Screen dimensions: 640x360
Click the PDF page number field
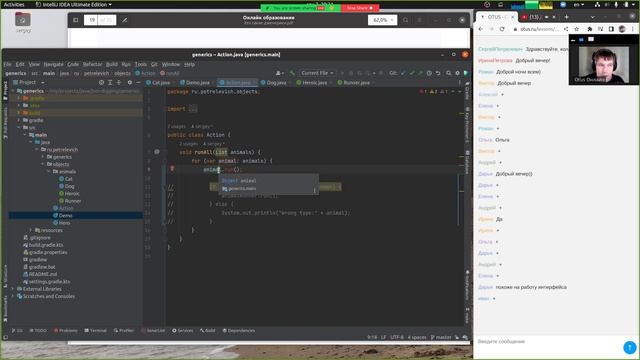[92, 20]
